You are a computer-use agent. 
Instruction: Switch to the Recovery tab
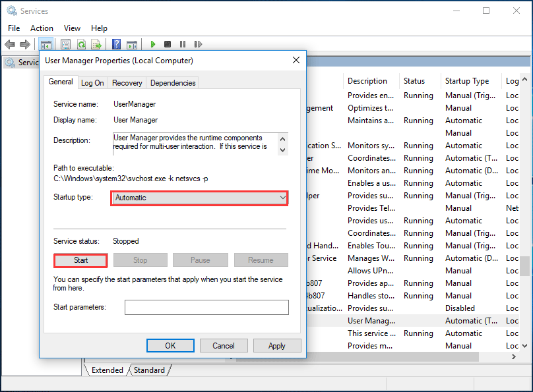(127, 83)
